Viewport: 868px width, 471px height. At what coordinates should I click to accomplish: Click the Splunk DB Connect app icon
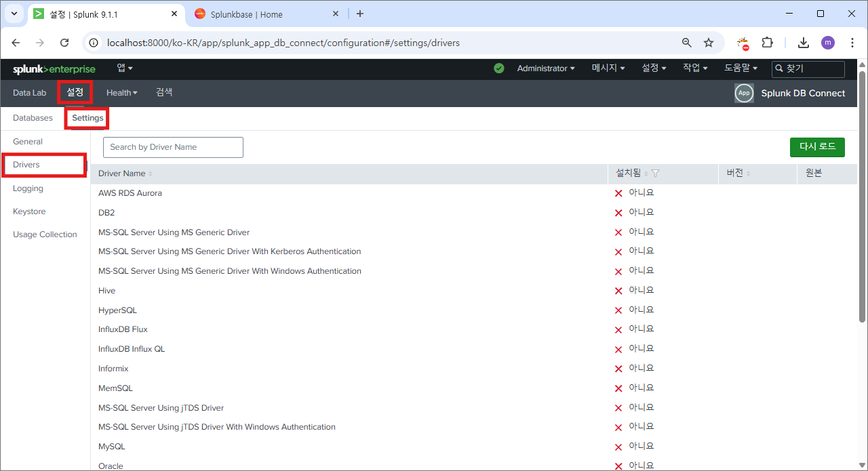click(x=744, y=94)
